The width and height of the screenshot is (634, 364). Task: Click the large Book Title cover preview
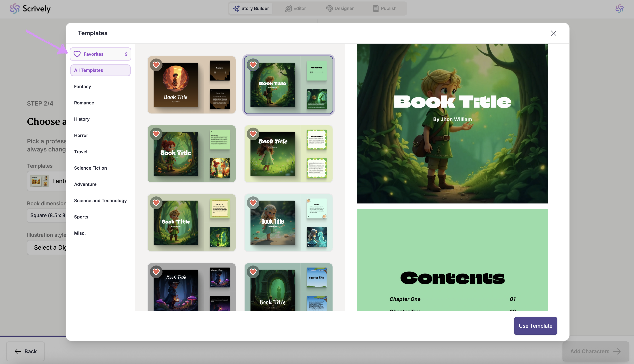click(452, 123)
